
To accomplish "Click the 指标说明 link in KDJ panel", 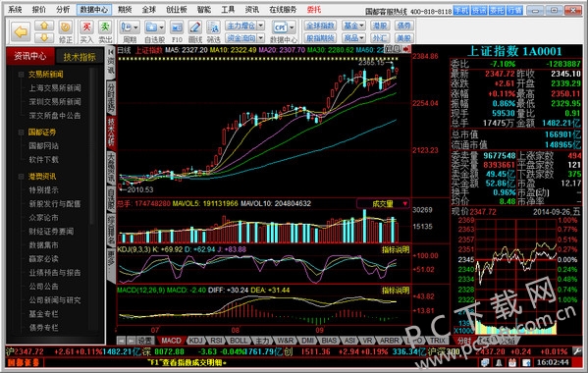I will click(396, 249).
